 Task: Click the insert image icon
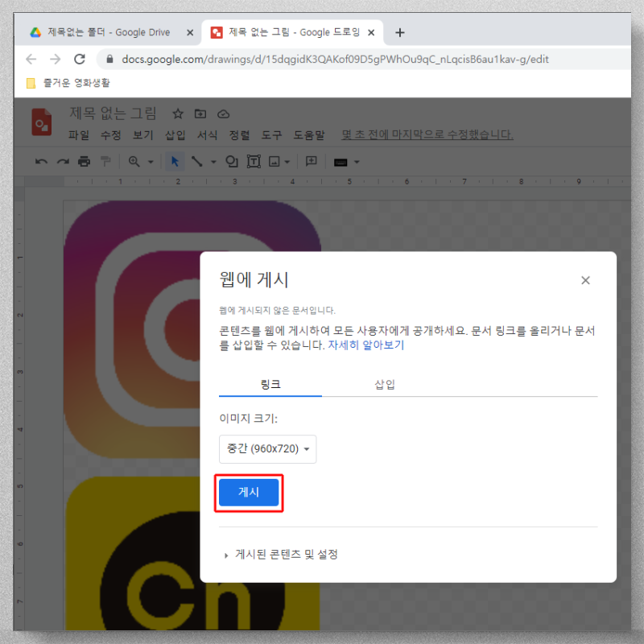(x=274, y=162)
